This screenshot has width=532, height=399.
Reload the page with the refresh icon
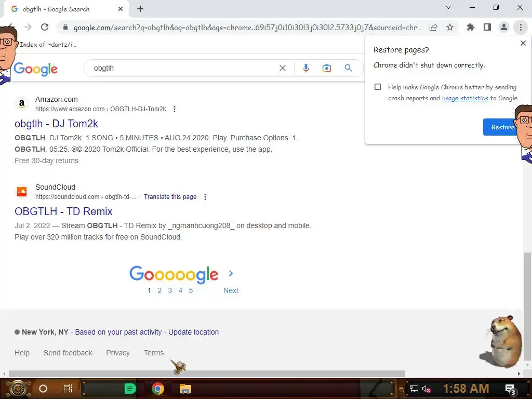click(45, 27)
